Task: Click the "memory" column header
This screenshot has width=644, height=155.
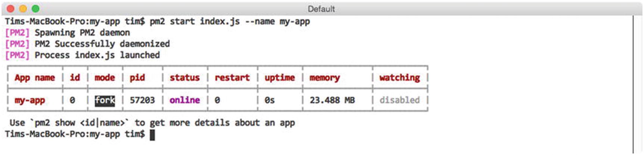Action: point(324,78)
